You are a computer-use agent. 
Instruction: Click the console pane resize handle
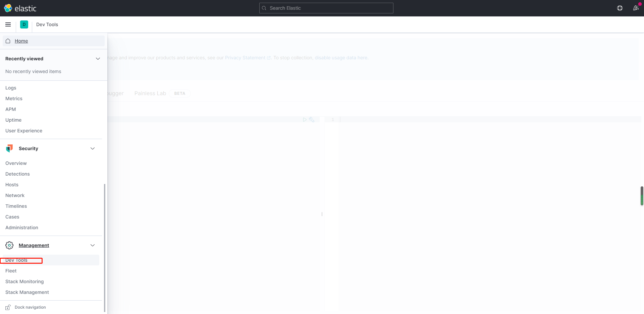[x=322, y=214]
